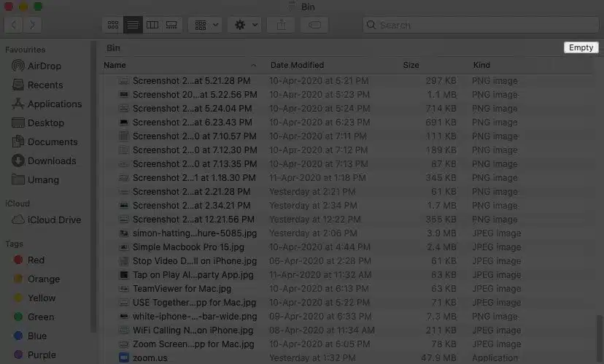Select the Green tag in sidebar

click(34, 317)
